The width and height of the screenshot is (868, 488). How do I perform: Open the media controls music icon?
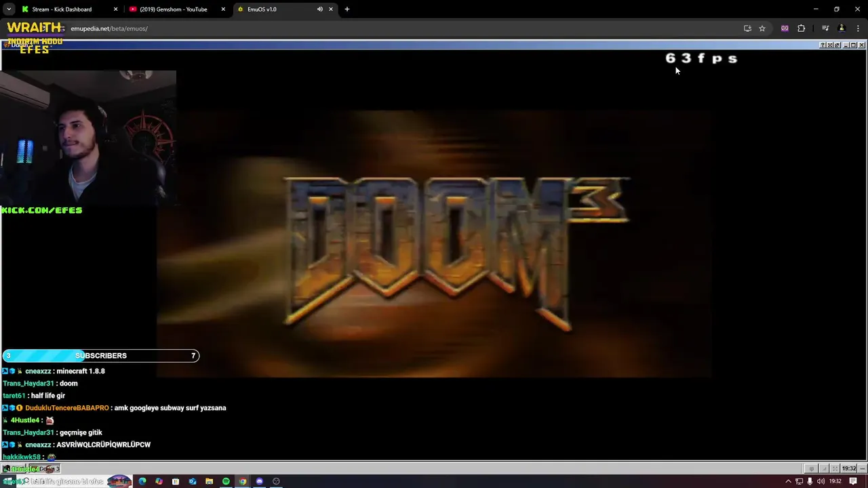825,28
